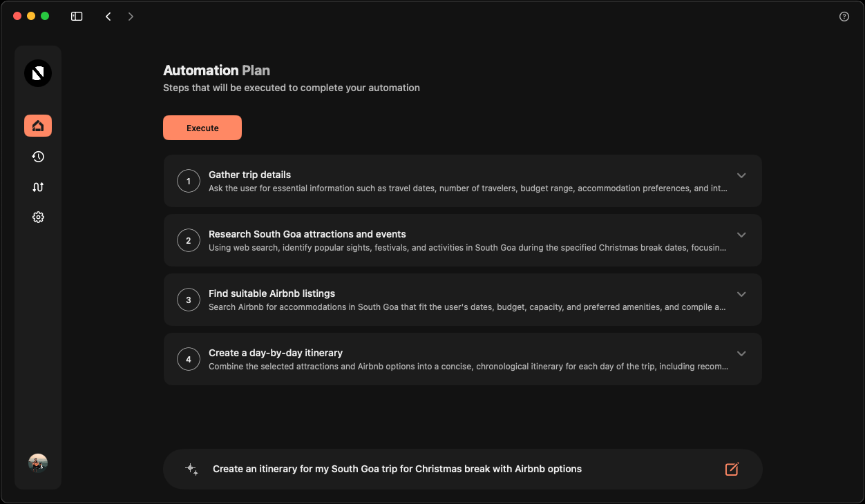Click the sparkle icon beside the prompt
865x504 pixels.
point(191,469)
